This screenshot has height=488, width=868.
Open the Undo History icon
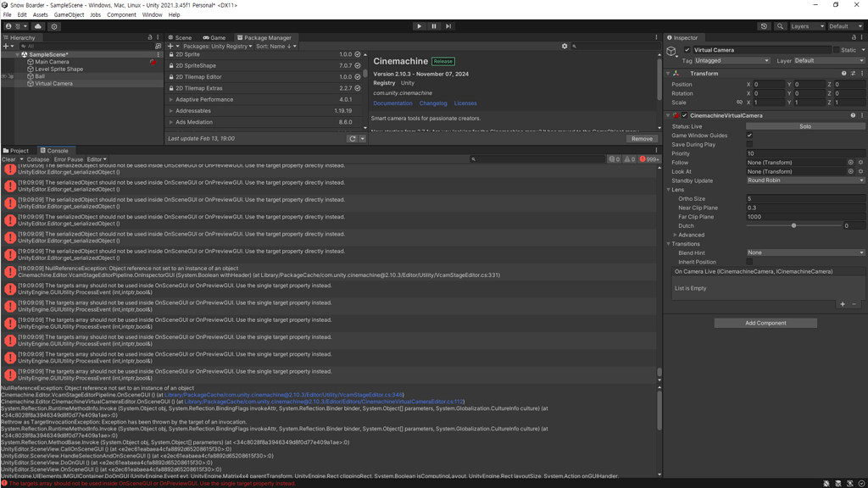click(x=764, y=26)
